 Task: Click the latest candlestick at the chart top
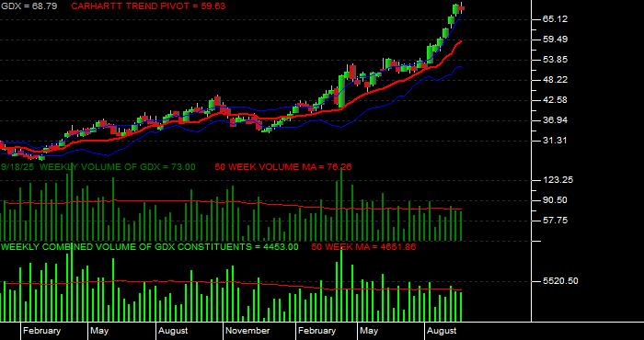click(x=461, y=8)
